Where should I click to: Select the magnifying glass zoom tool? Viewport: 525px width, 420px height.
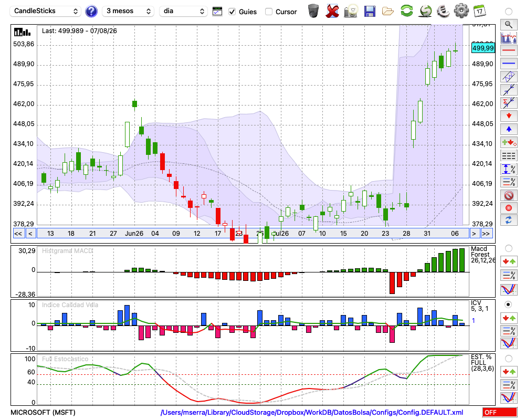[x=509, y=25]
